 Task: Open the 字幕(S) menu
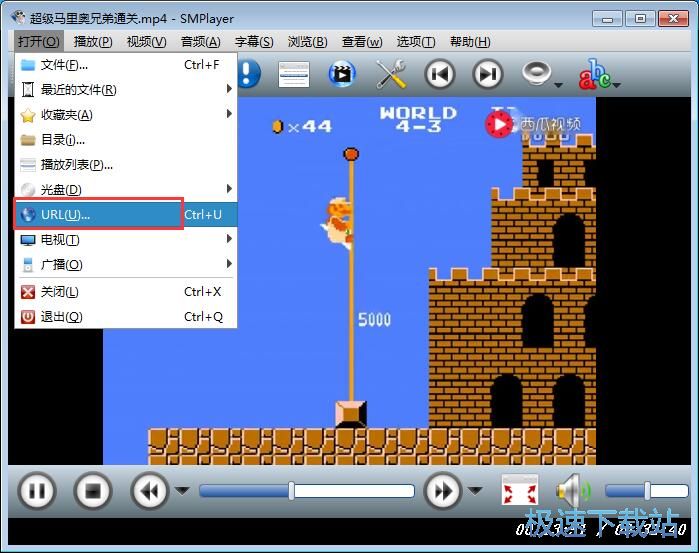254,41
